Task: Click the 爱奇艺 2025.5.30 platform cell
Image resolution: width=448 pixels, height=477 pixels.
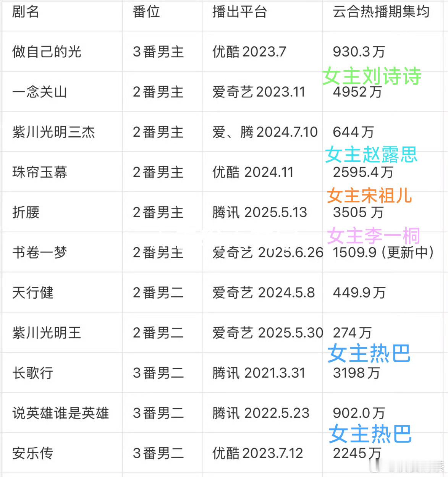Action: point(268,333)
